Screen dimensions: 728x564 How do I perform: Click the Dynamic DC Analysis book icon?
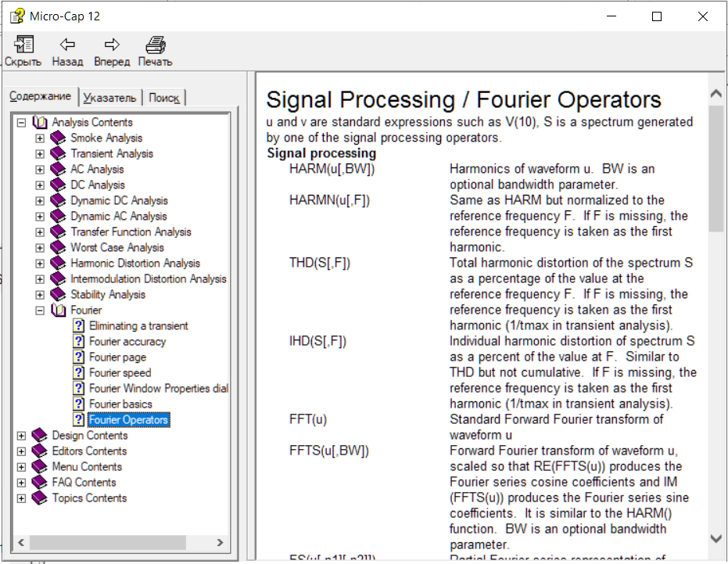click(x=58, y=201)
